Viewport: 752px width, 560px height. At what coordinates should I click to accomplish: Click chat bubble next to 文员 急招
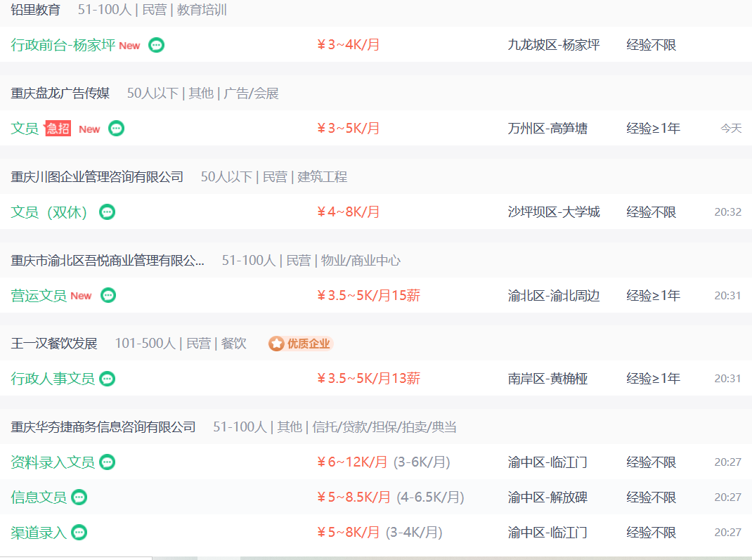point(116,129)
